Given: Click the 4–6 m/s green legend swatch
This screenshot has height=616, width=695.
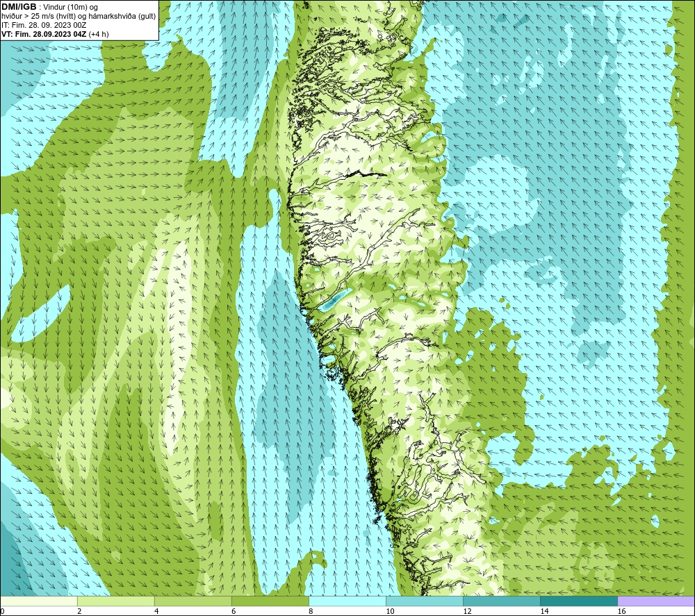Looking at the screenshot, I should point(193,601).
